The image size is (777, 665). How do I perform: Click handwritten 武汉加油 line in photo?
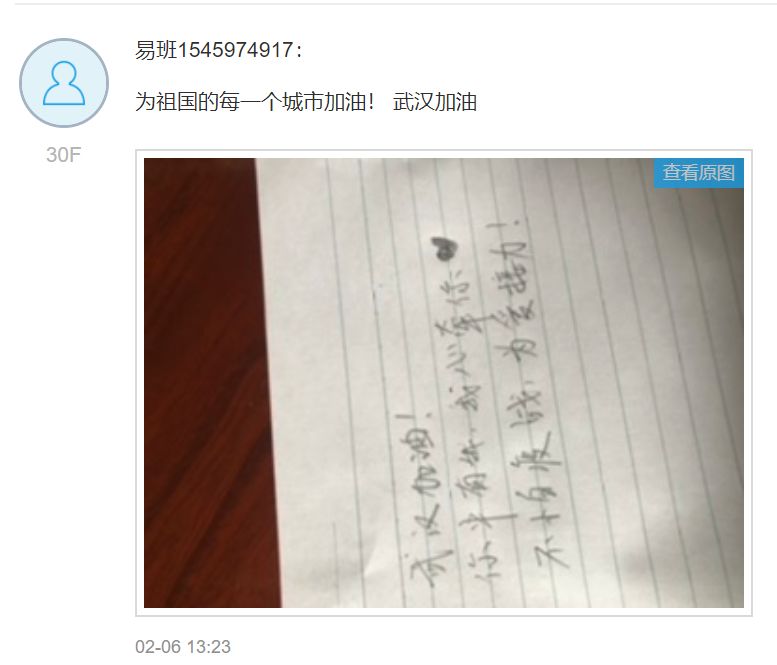click(420, 498)
